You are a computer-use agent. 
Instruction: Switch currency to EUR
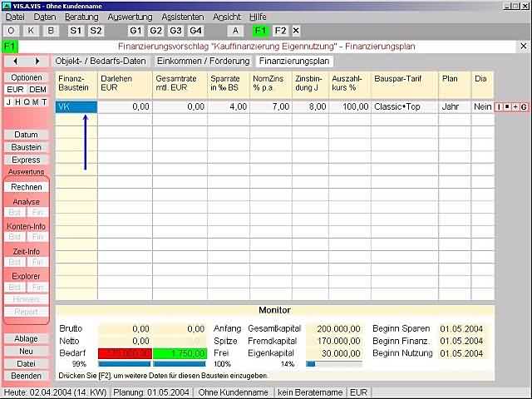(x=15, y=90)
